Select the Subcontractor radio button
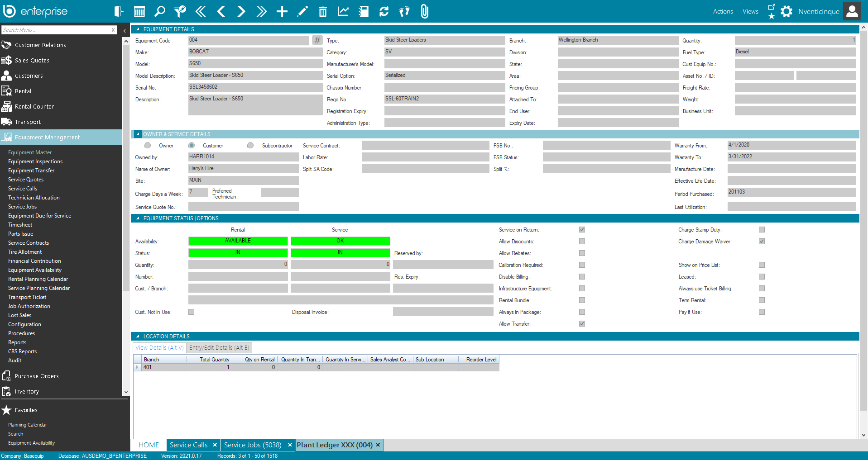Viewport: 868px width, 460px height. pyautogui.click(x=250, y=145)
